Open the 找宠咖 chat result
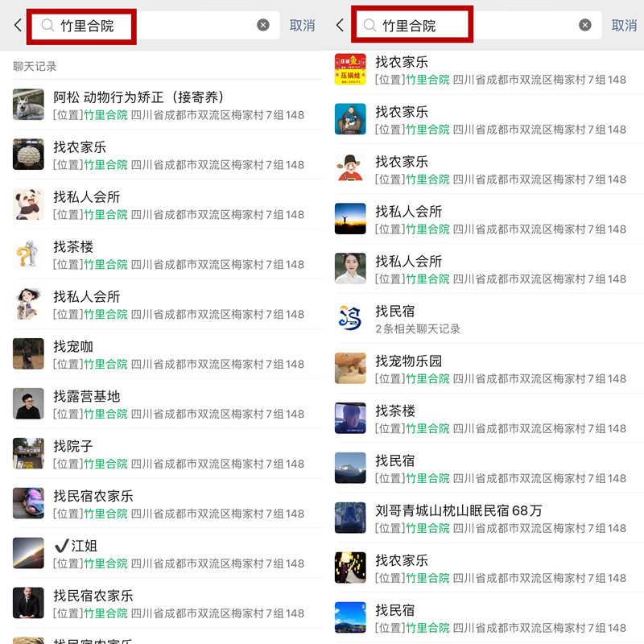 (x=167, y=354)
